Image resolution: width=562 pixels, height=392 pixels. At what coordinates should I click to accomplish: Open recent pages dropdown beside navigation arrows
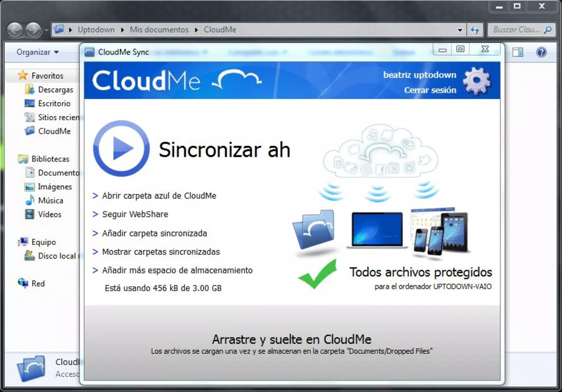(x=46, y=30)
